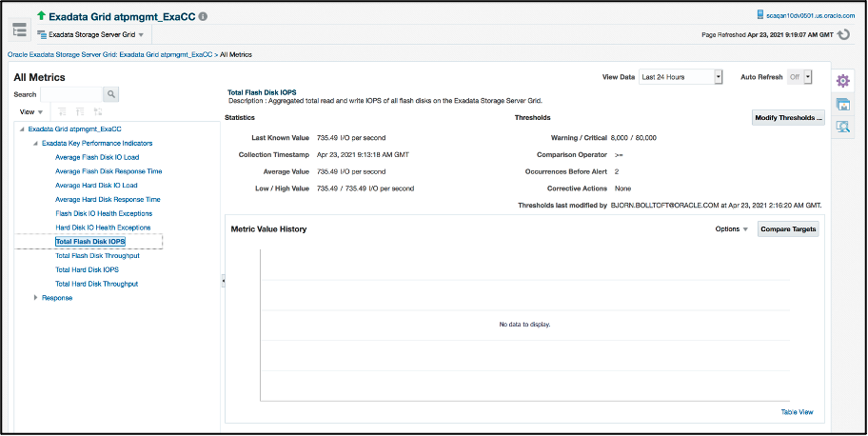Select Hard Disk IO Health Exceptions metric

point(103,228)
